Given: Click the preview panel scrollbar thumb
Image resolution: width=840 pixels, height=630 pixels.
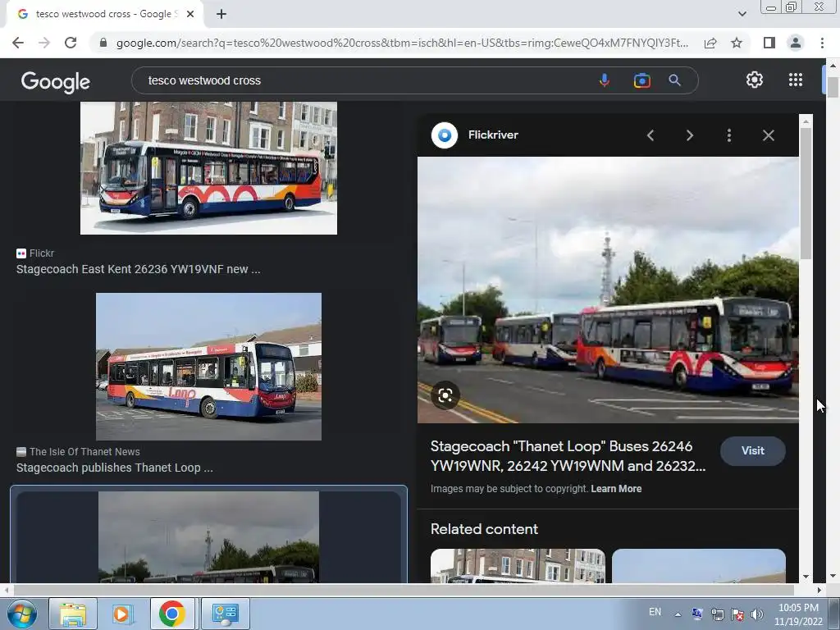Looking at the screenshot, I should click(x=806, y=194).
